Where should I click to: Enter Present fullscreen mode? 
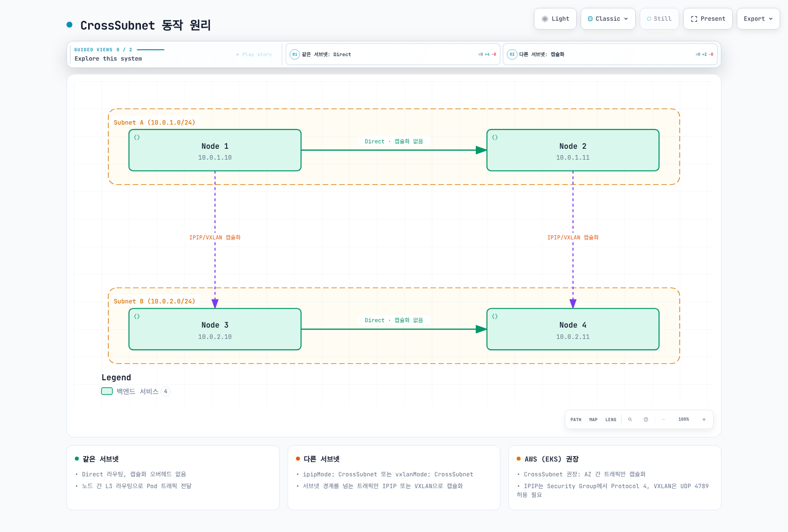[x=708, y=19]
